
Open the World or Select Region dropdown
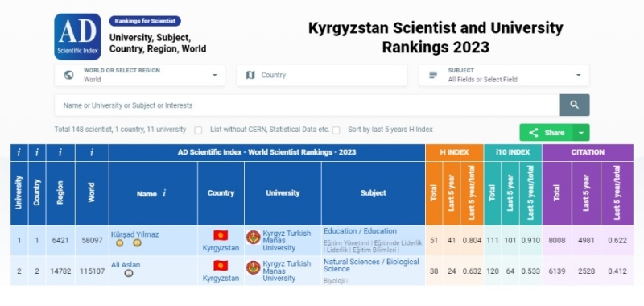click(x=139, y=75)
